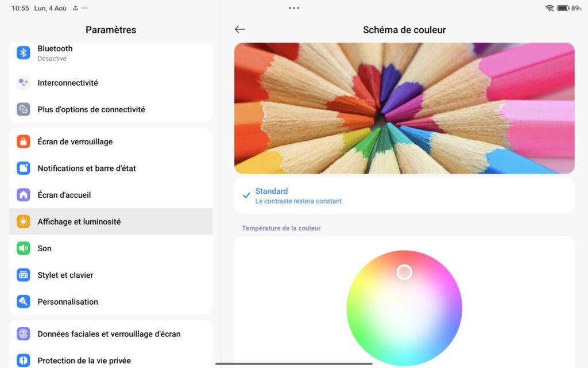The height and width of the screenshot is (368, 588).
Task: Move the color temperature wheel selector
Action: pyautogui.click(x=404, y=271)
